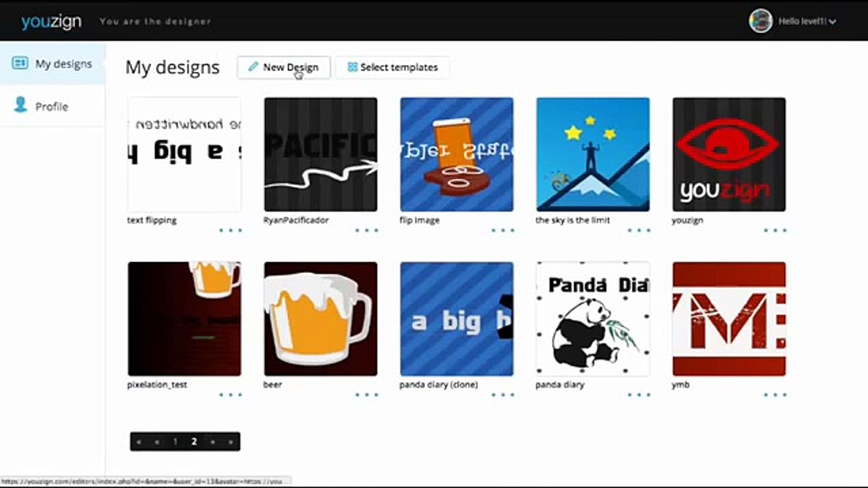Screen dimensions: 868x488
Task: Click the My designs sidebar icon
Action: pyautogui.click(x=20, y=63)
